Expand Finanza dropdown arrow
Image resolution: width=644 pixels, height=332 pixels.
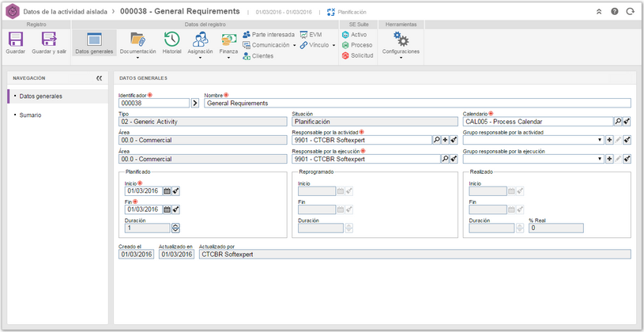pos(229,58)
